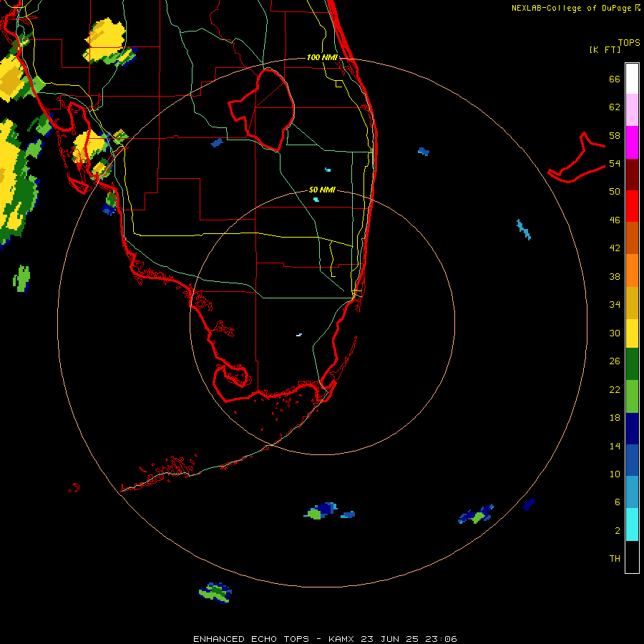
Task: Click the yellow 30 kft legend swatch
Action: click(632, 333)
